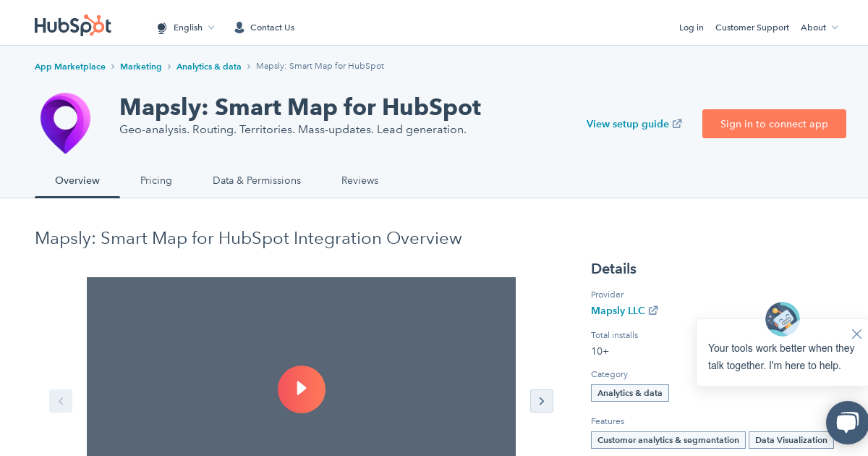This screenshot has height=456, width=868.
Task: Open the Reviews tab
Action: 359,181
